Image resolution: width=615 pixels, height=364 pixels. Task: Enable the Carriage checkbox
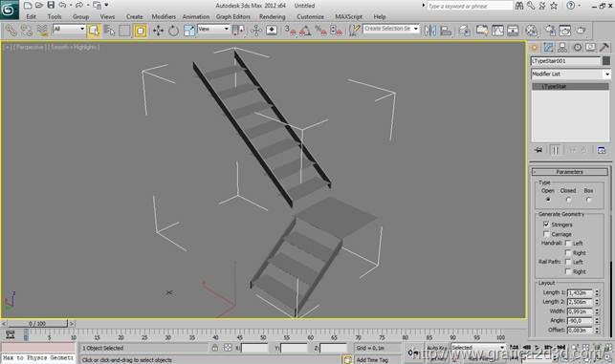546,234
